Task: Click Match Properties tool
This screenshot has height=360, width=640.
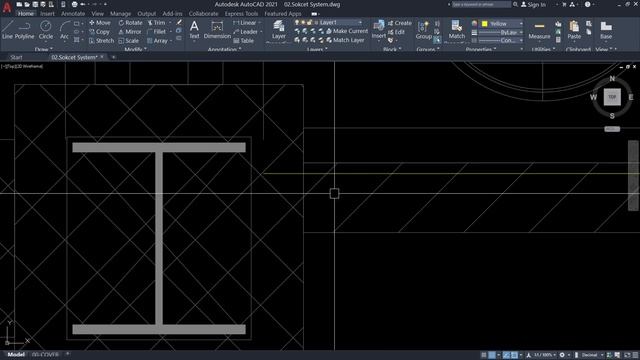Action: tap(457, 30)
